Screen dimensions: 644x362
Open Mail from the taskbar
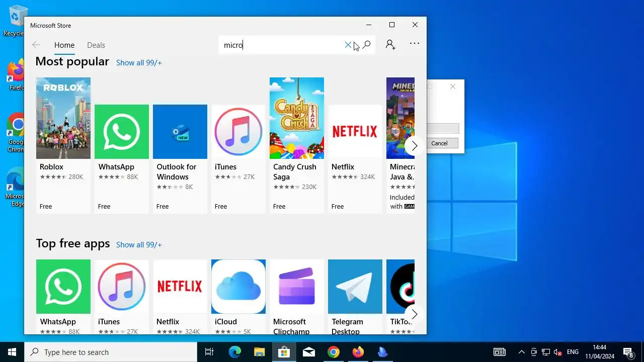pyautogui.click(x=308, y=352)
